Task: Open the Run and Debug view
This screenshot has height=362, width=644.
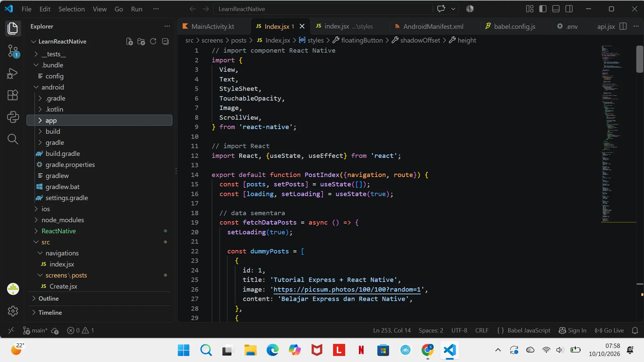Action: [13, 73]
